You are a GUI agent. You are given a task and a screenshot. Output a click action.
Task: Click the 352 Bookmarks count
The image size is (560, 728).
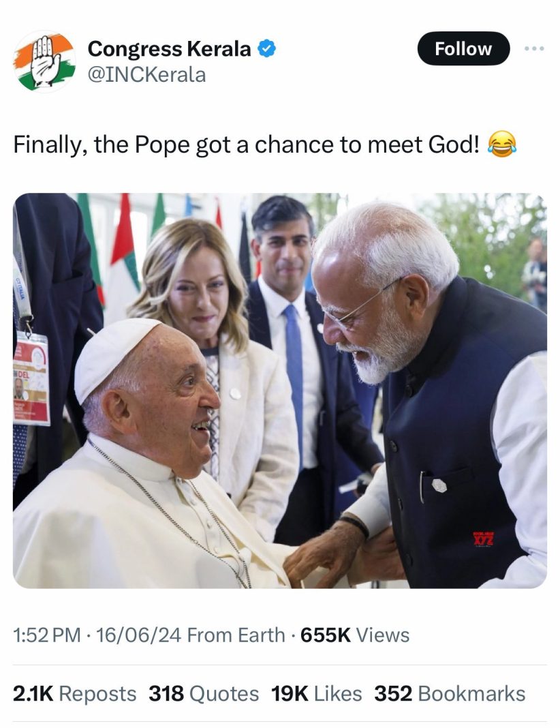450,694
